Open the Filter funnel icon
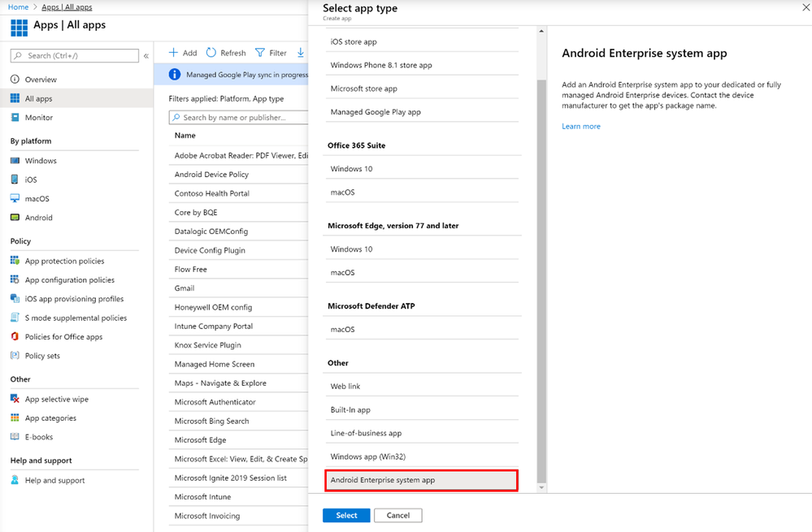 (260, 53)
